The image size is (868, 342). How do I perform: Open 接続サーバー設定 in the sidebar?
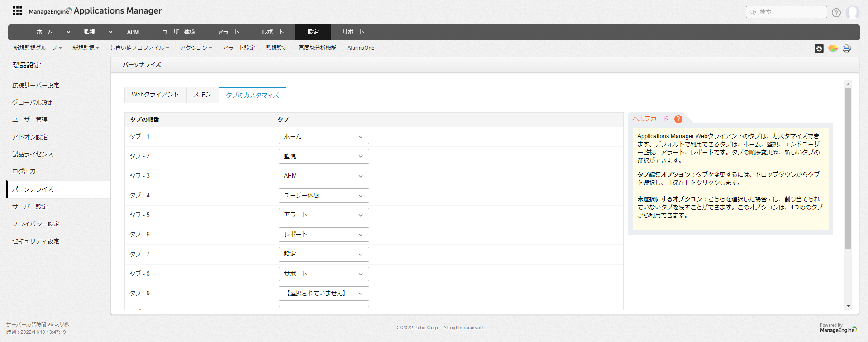tap(36, 86)
